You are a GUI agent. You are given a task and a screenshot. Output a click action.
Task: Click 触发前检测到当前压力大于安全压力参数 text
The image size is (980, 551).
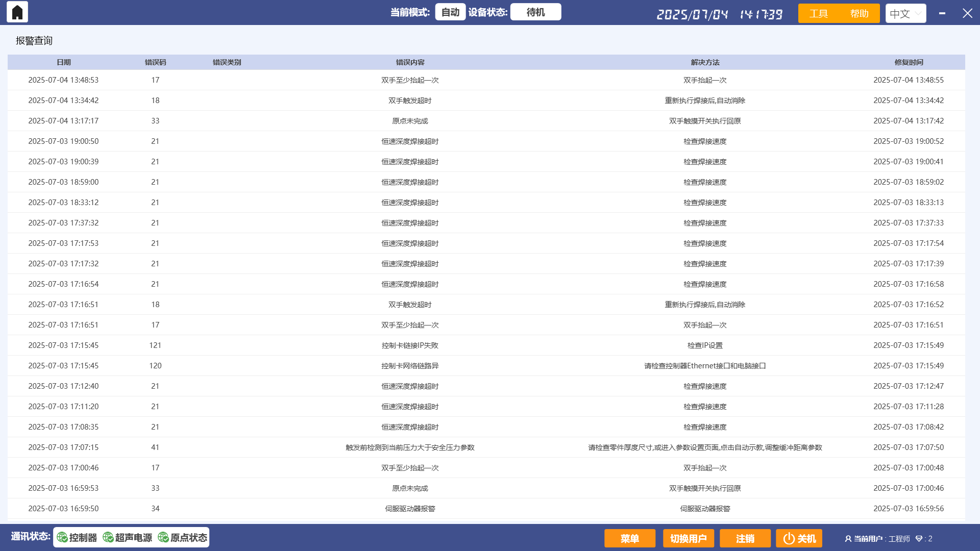point(410,447)
